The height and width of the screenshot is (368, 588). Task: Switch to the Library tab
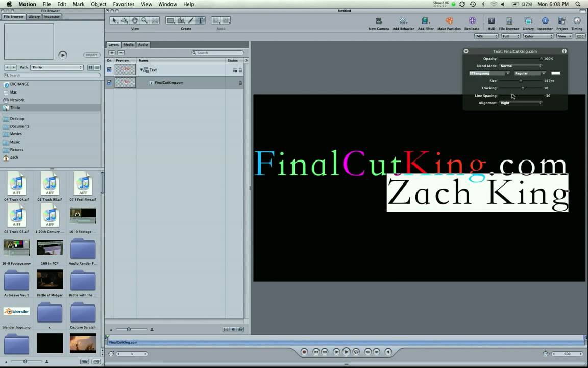pyautogui.click(x=34, y=16)
